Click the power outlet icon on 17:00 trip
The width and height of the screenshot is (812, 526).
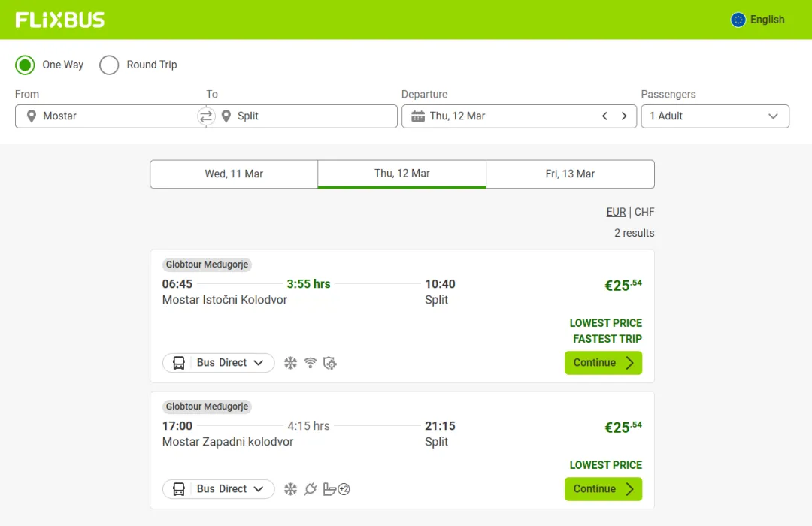(310, 489)
